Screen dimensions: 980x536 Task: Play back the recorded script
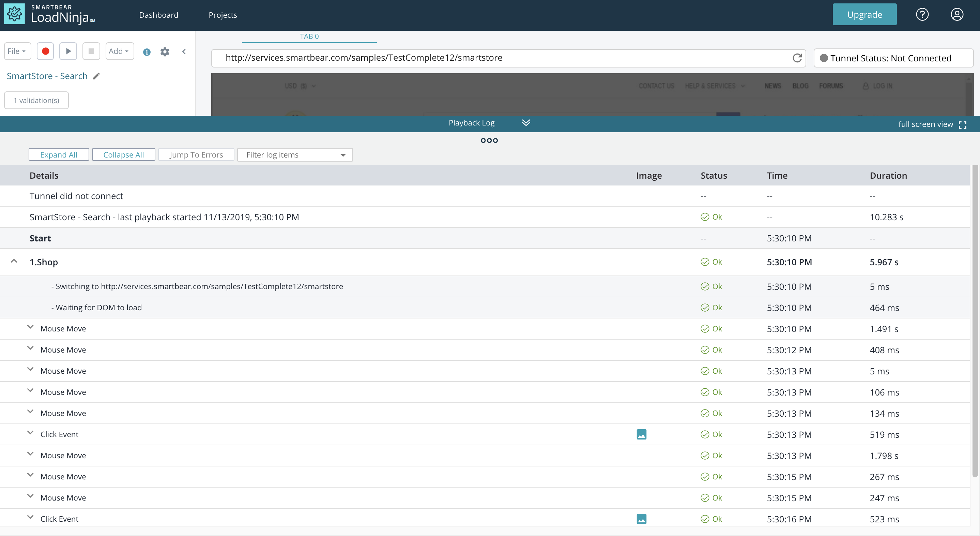tap(68, 51)
